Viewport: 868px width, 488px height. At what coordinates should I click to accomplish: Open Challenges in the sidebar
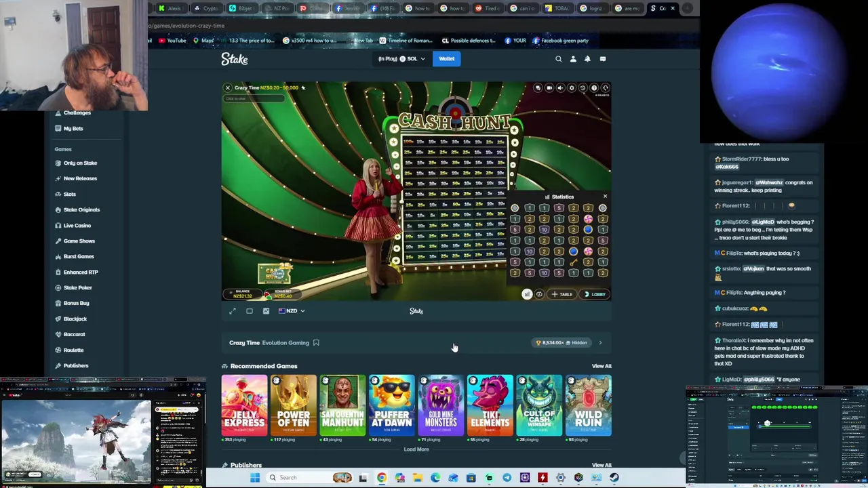[x=77, y=113]
